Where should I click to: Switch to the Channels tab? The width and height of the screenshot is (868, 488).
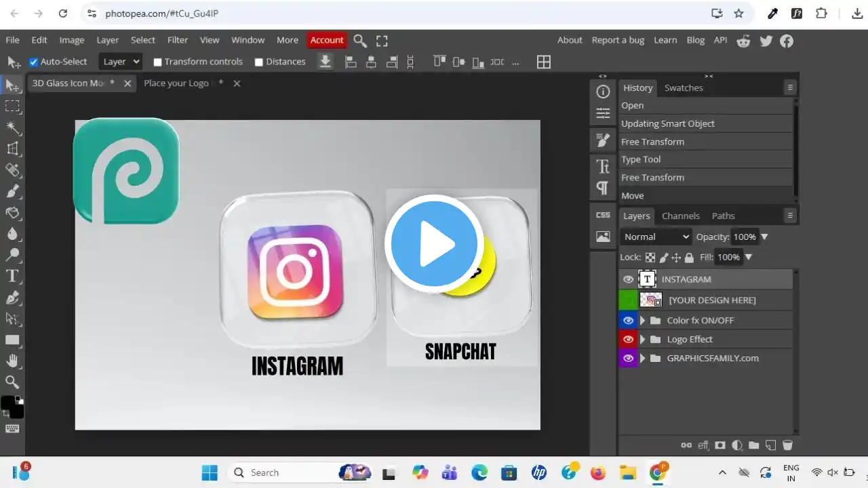pos(680,216)
